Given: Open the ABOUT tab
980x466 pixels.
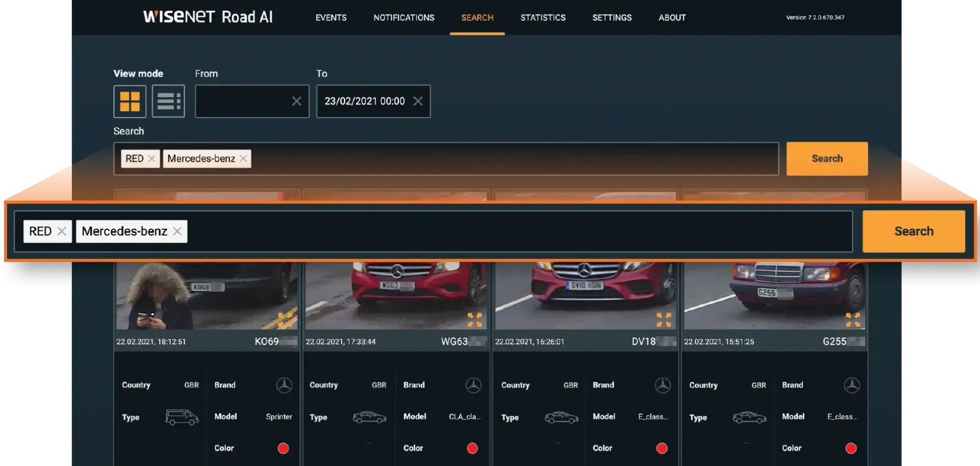Looking at the screenshot, I should [x=672, y=17].
